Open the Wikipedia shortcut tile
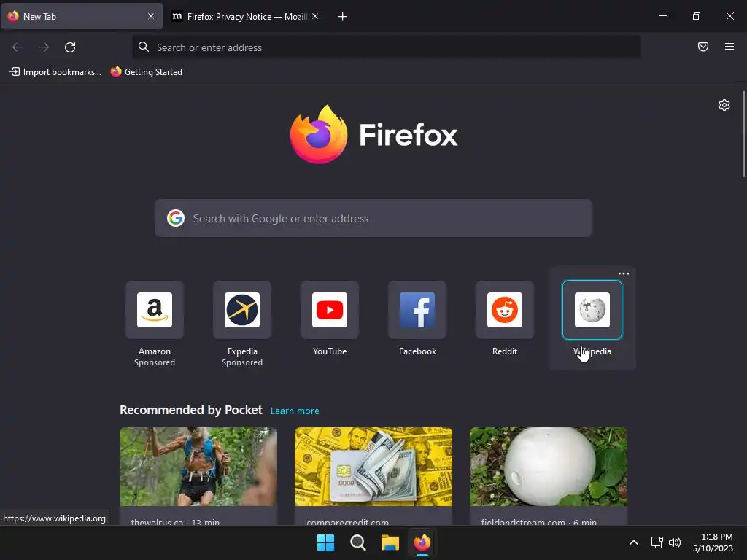The height and width of the screenshot is (560, 747). pyautogui.click(x=592, y=310)
